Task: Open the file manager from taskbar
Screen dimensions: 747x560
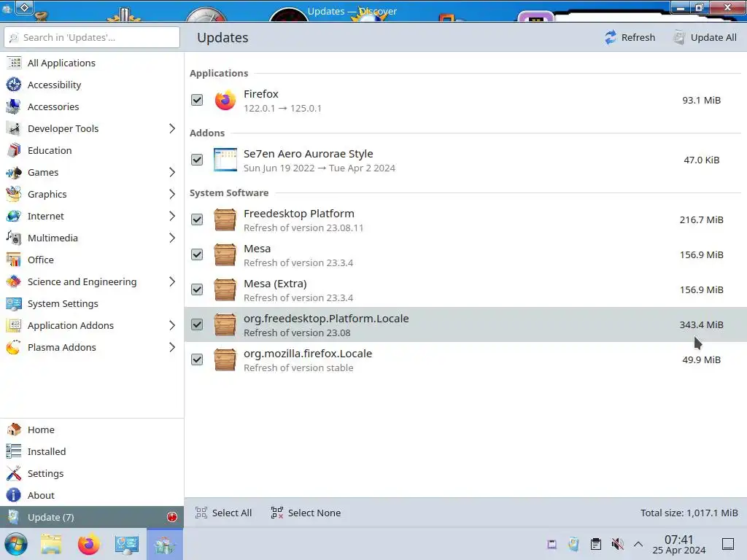Action: 51,544
